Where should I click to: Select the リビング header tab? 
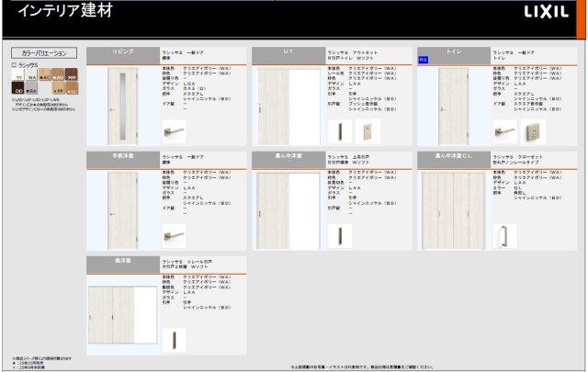[122, 53]
